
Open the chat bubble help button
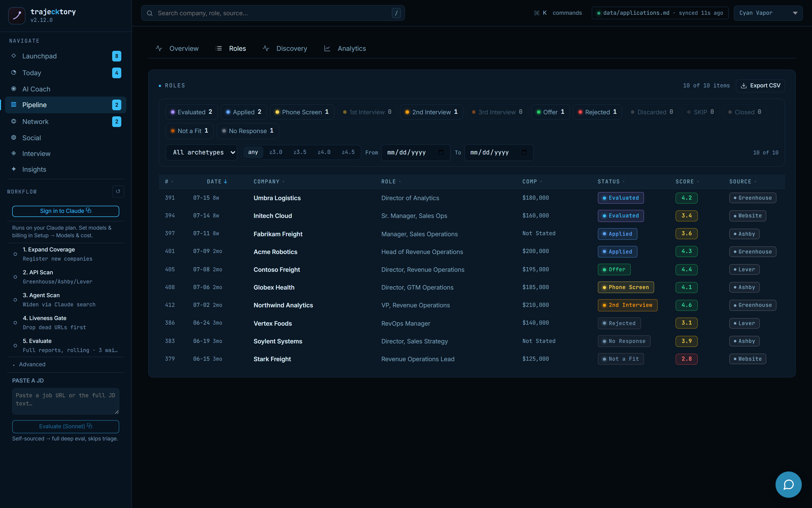pyautogui.click(x=788, y=484)
